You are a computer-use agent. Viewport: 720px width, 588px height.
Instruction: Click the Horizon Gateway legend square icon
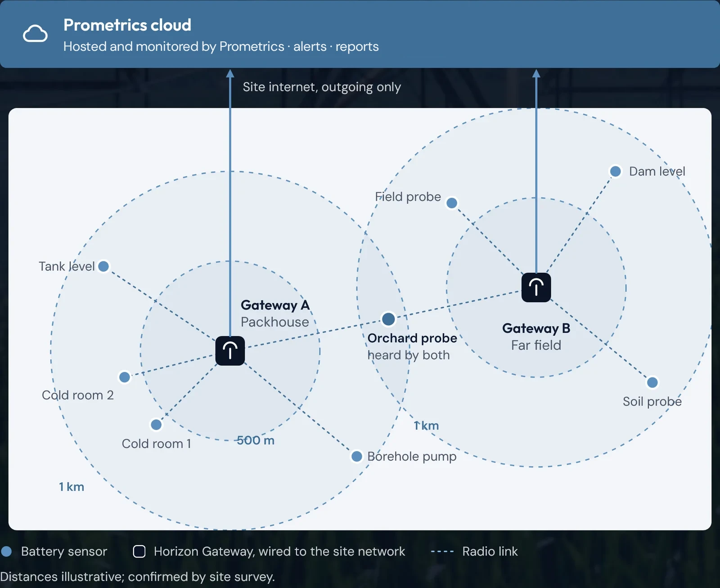point(139,551)
